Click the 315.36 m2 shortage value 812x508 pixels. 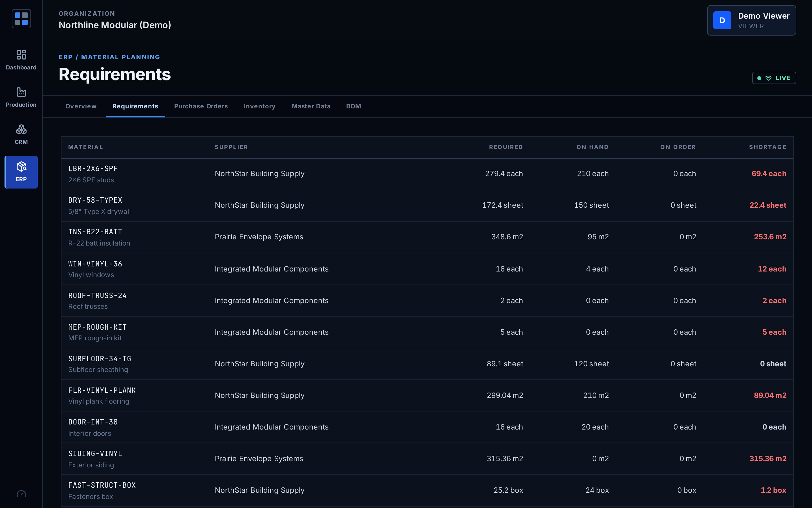[x=768, y=458]
